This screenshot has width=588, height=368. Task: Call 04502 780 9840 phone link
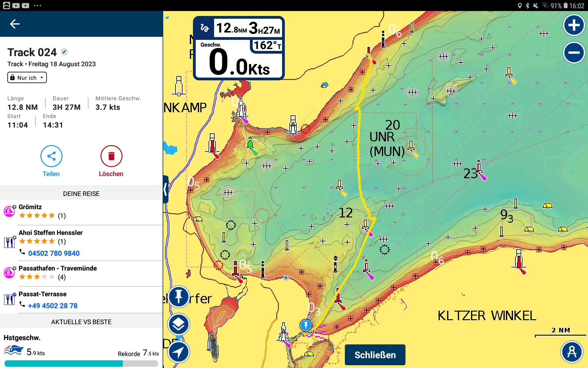pos(54,253)
